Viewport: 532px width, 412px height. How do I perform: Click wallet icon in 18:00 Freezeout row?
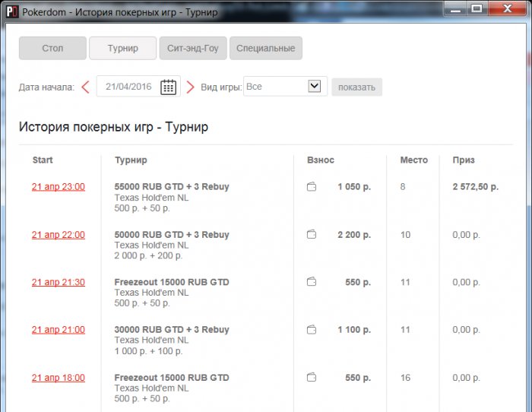coord(312,377)
